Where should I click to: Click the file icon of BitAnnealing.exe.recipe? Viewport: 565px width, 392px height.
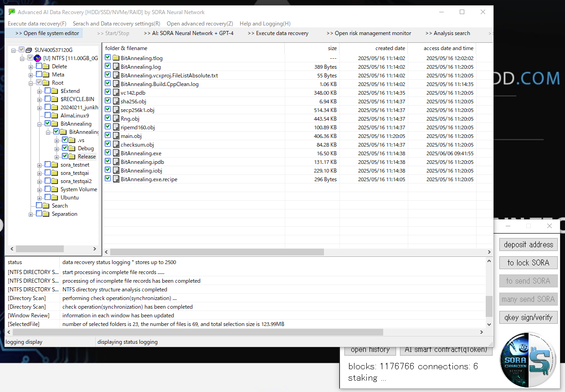pyautogui.click(x=116, y=179)
